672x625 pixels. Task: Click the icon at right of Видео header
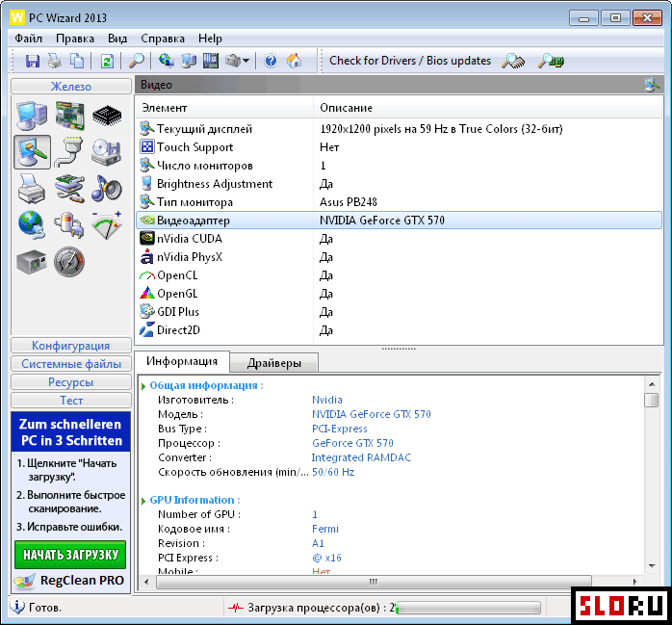(652, 85)
